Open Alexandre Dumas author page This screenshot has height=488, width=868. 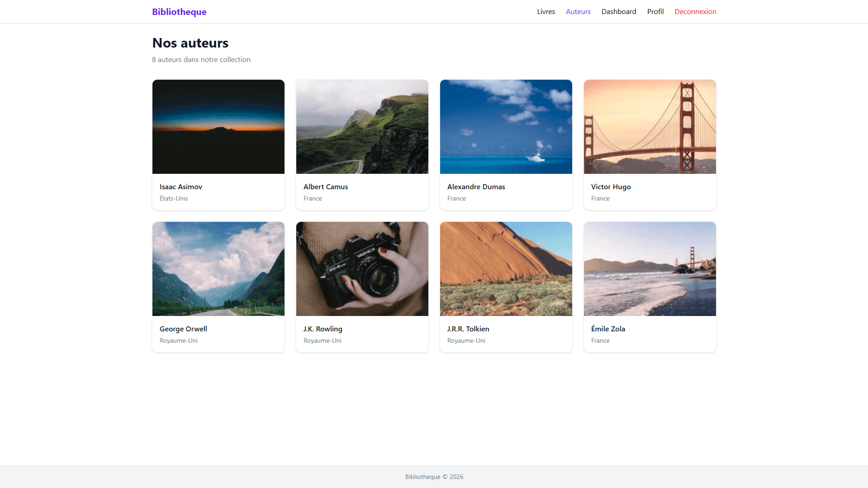coord(476,187)
